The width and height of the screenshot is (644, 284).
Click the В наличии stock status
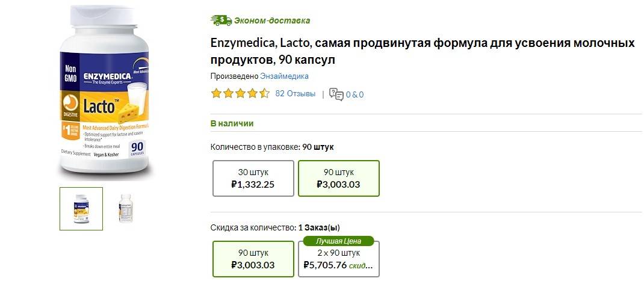coord(232,123)
